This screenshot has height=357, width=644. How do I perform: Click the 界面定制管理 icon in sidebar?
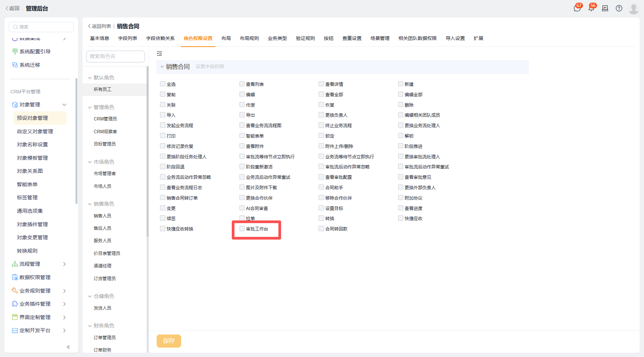(15, 317)
